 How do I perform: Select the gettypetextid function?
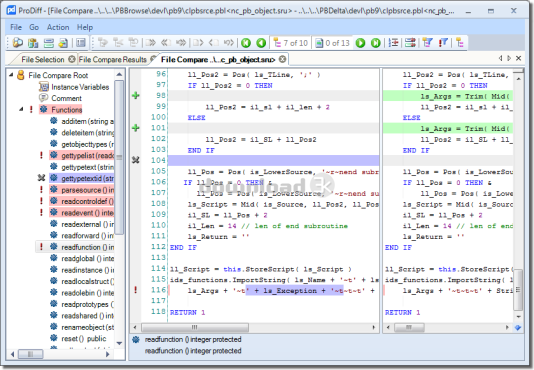(88, 179)
